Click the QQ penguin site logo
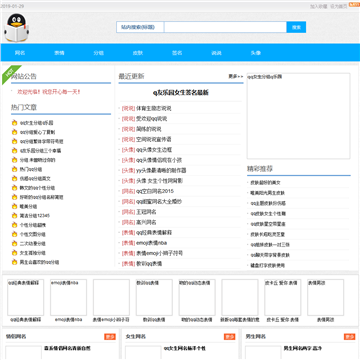Image resolution: width=360 pixels, height=360 pixels. 17,28
